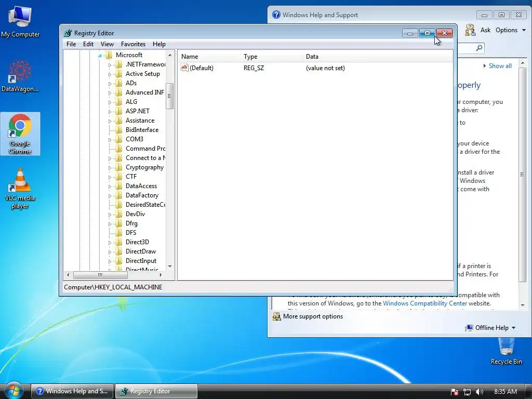Expand the Active Setup key

[x=110, y=74]
